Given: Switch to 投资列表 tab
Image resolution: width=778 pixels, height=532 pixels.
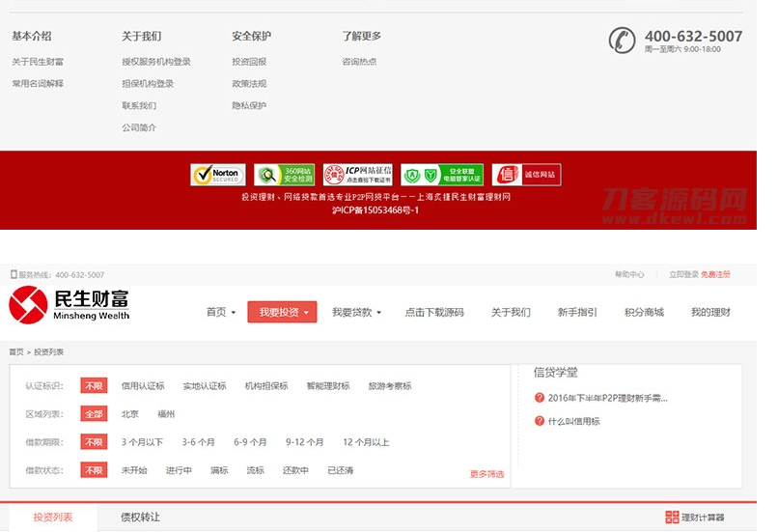Looking at the screenshot, I should pos(53,518).
